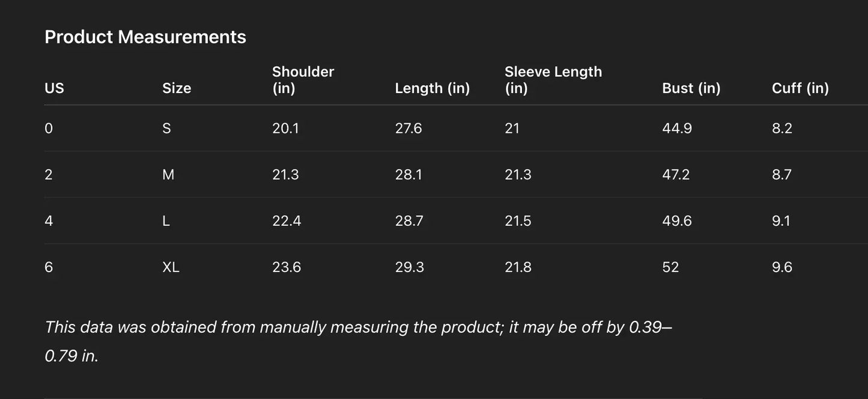The image size is (868, 399).
Task: Select the US size 6 cell
Action: point(49,267)
